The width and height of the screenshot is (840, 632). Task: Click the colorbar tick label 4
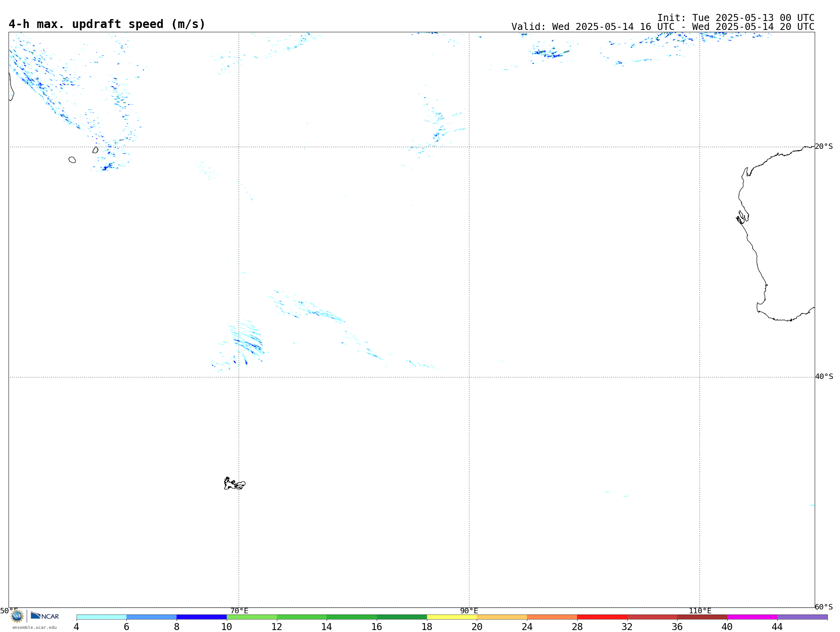coord(77,627)
